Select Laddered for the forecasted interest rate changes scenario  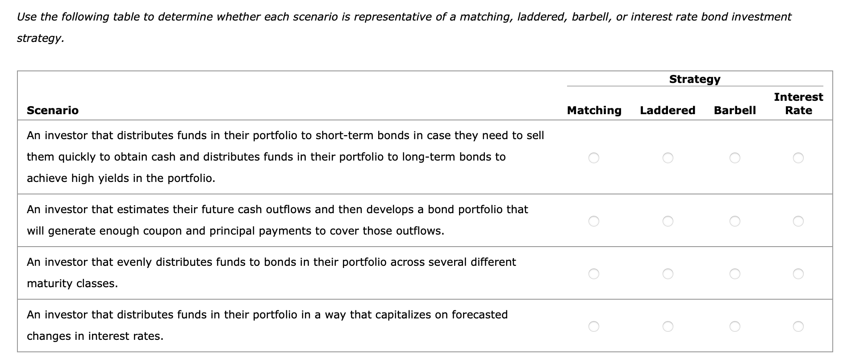click(x=668, y=326)
